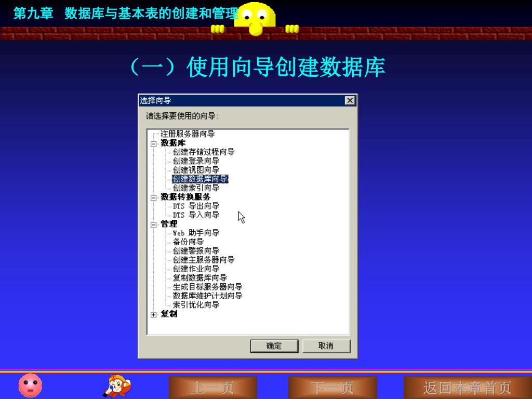The width and height of the screenshot is (532, 399).
Task: Click the 确定 button
Action: coord(274,346)
